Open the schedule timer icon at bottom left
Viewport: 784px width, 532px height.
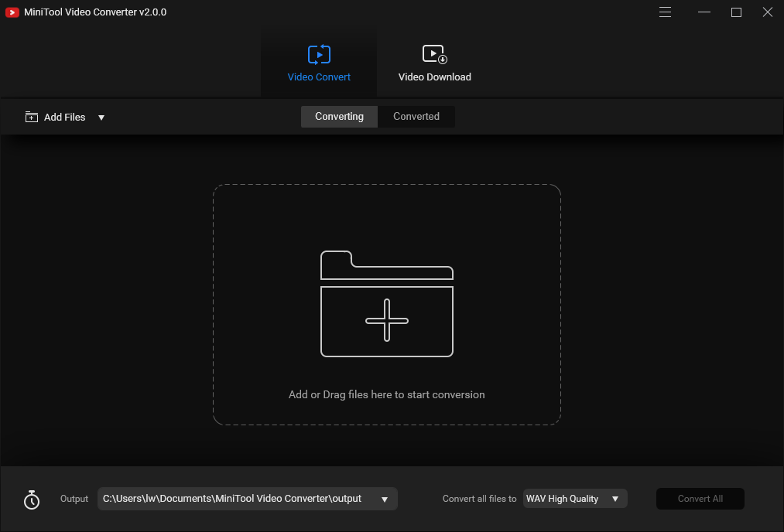click(x=31, y=499)
